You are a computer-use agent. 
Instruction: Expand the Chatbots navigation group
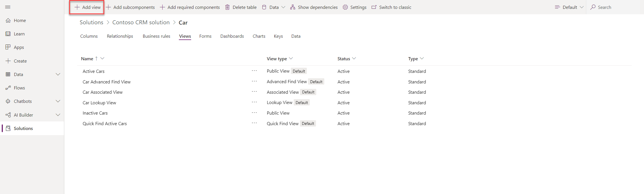coord(58,101)
